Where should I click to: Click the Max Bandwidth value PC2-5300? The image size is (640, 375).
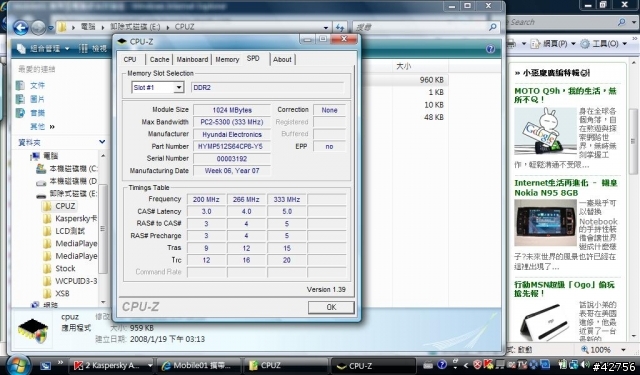pos(232,122)
